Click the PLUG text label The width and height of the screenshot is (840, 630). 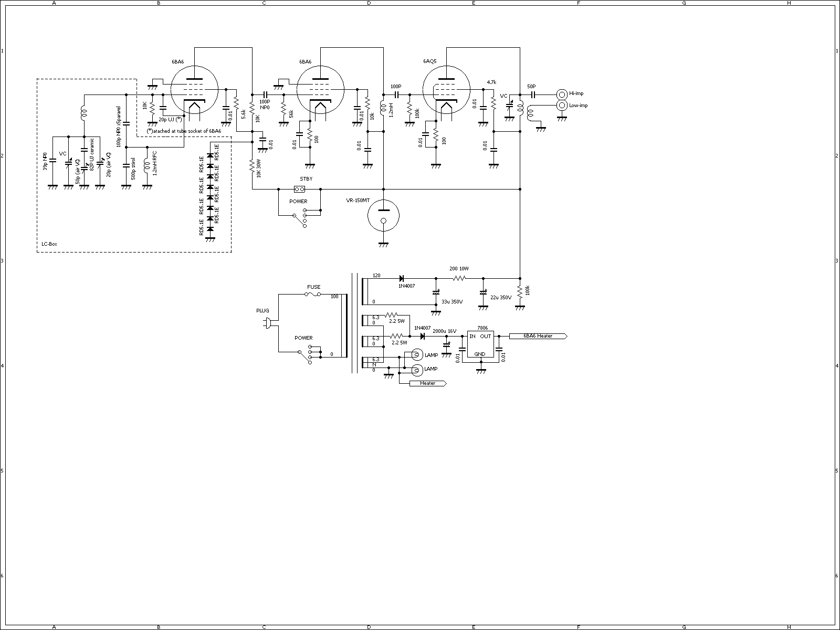[262, 311]
